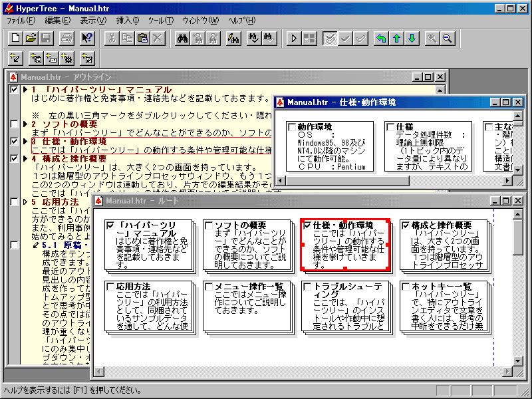532x399 pixels.
Task: Click the Paste clipboard icon
Action: [142, 38]
